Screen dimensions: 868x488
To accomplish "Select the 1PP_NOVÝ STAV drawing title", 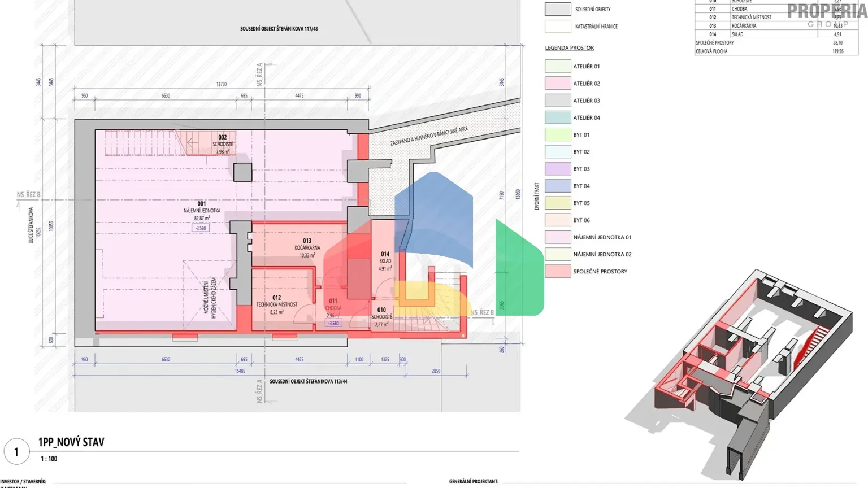I will [71, 441].
